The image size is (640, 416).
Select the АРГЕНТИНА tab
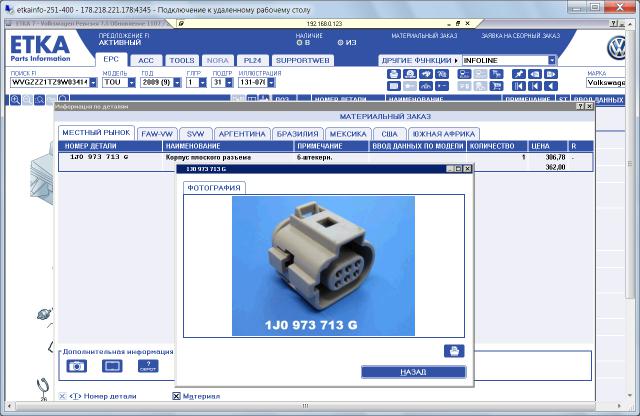242,134
